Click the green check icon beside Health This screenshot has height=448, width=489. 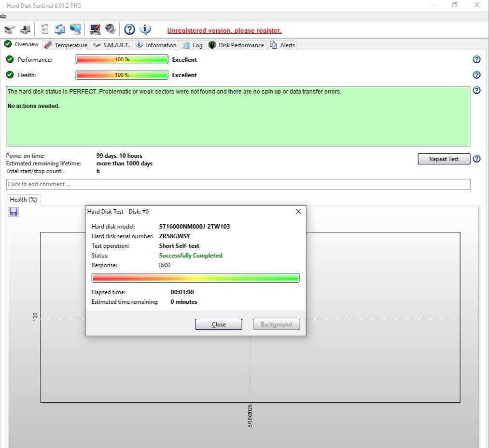click(10, 75)
